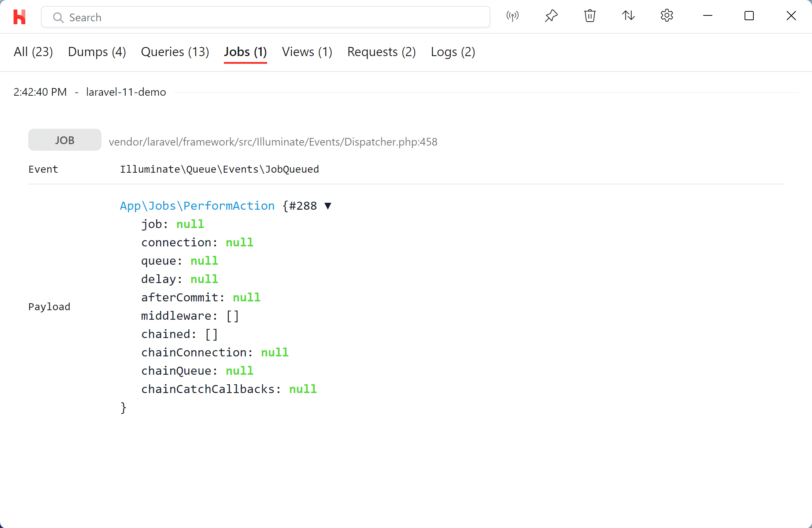Click the JOB badge label
The image size is (812, 528).
[64, 140]
